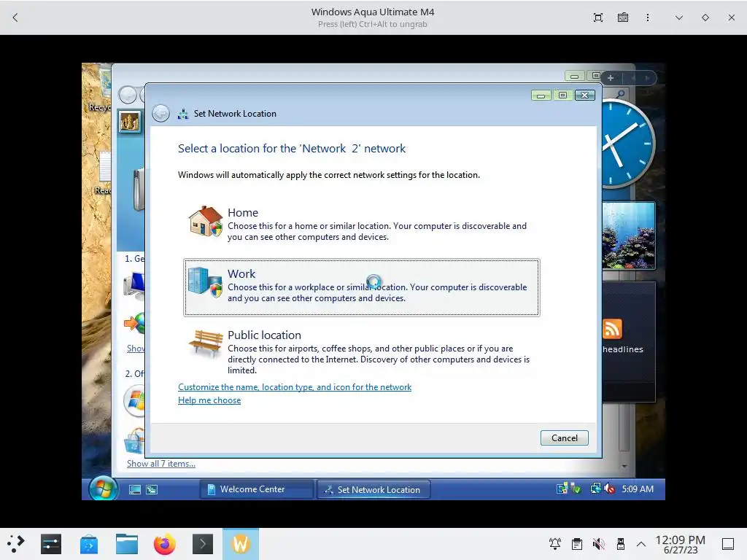
Task: Open System Settings from host taskbar
Action: coord(51,544)
